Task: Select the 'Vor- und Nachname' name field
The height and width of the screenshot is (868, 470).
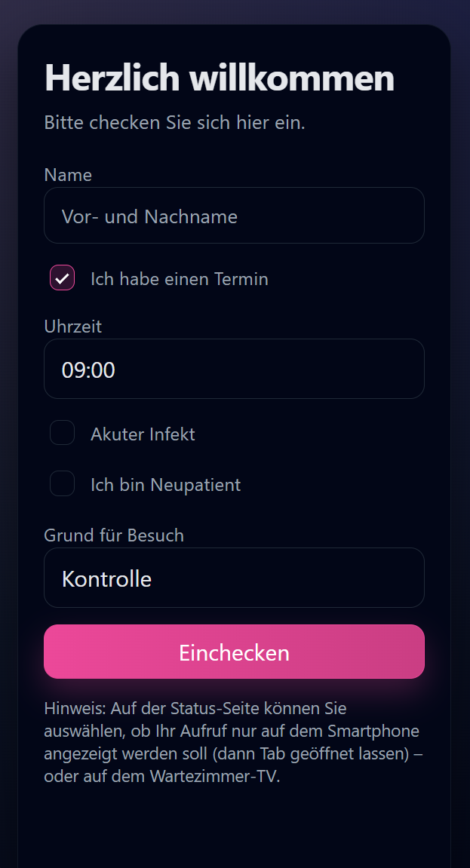Action: [234, 215]
